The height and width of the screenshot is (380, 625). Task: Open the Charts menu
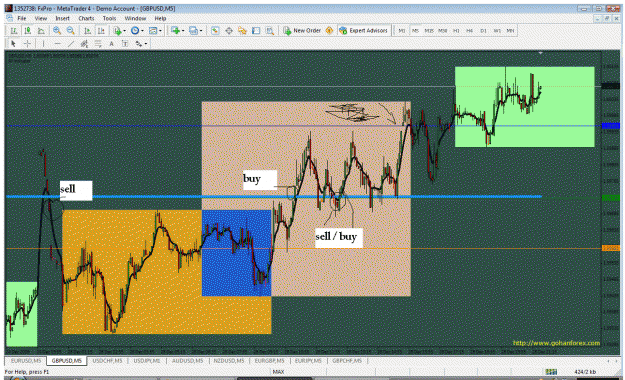point(86,18)
